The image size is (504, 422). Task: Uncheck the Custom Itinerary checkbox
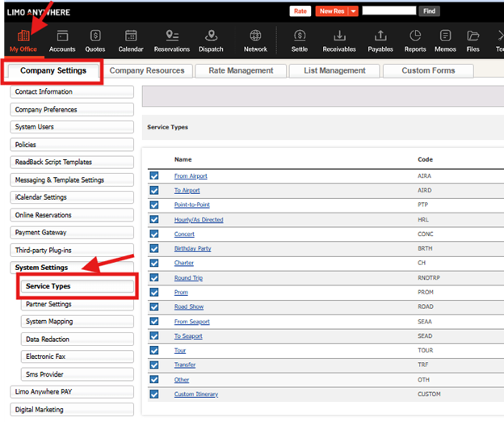pyautogui.click(x=154, y=395)
